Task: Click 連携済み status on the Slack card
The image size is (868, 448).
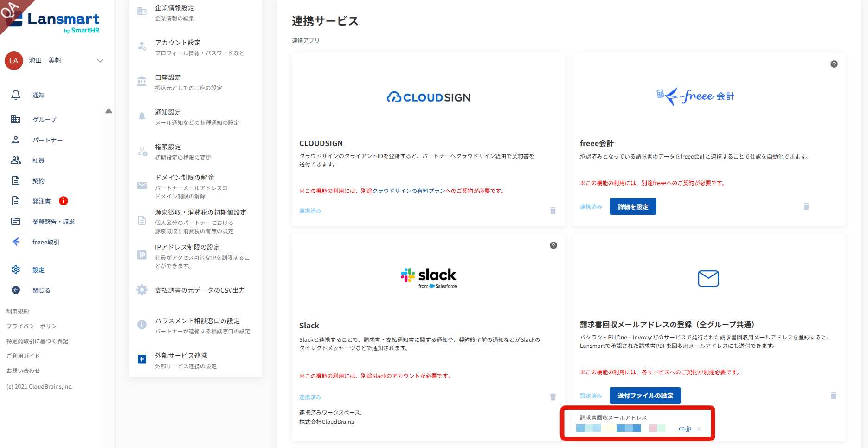Action: 310,397
